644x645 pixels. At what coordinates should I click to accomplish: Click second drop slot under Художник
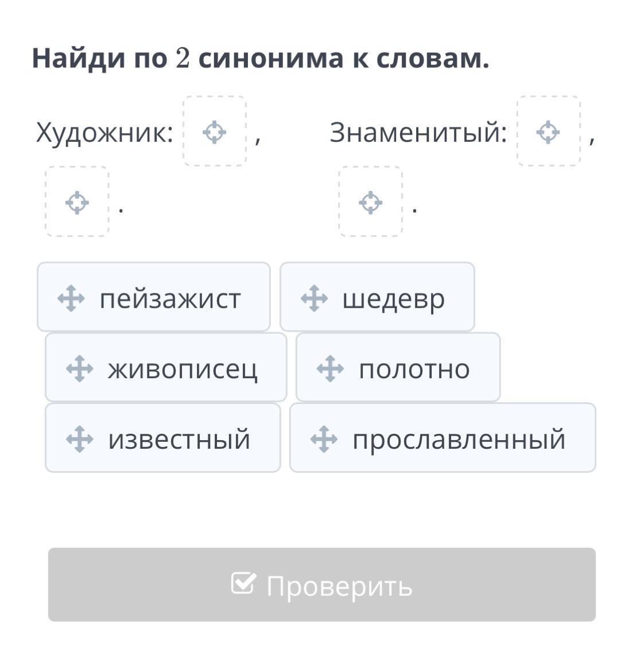(77, 203)
